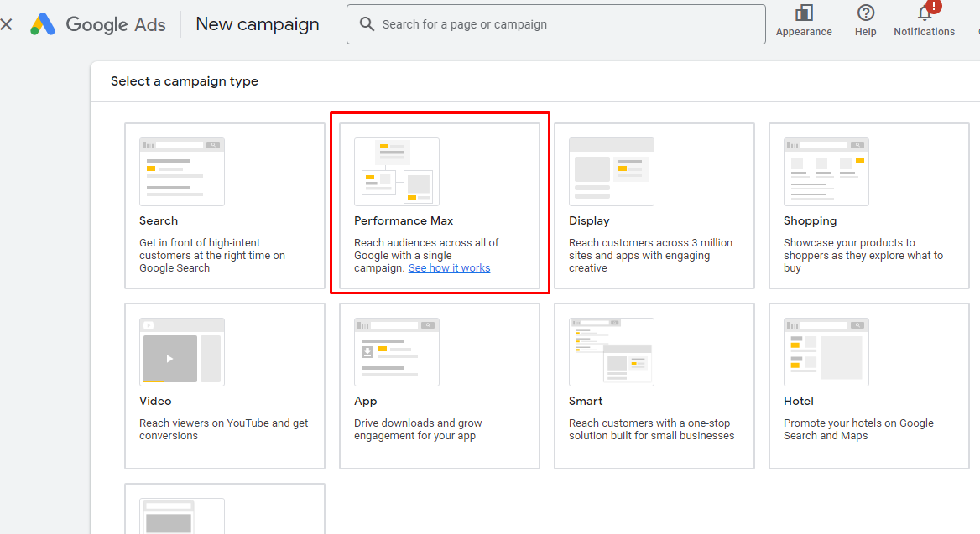Click the 'Reach viewers on YouTube' description
The width and height of the screenshot is (980, 534).
pos(224,429)
